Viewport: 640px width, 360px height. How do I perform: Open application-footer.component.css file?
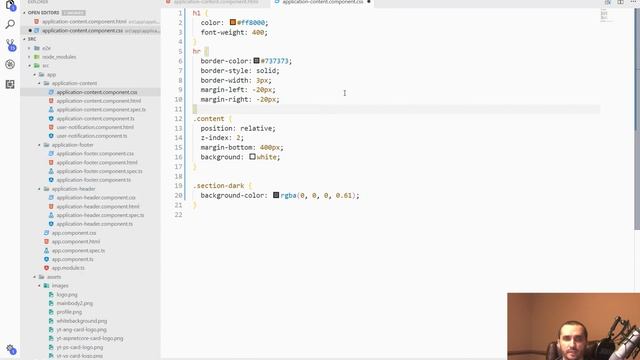tap(95, 154)
